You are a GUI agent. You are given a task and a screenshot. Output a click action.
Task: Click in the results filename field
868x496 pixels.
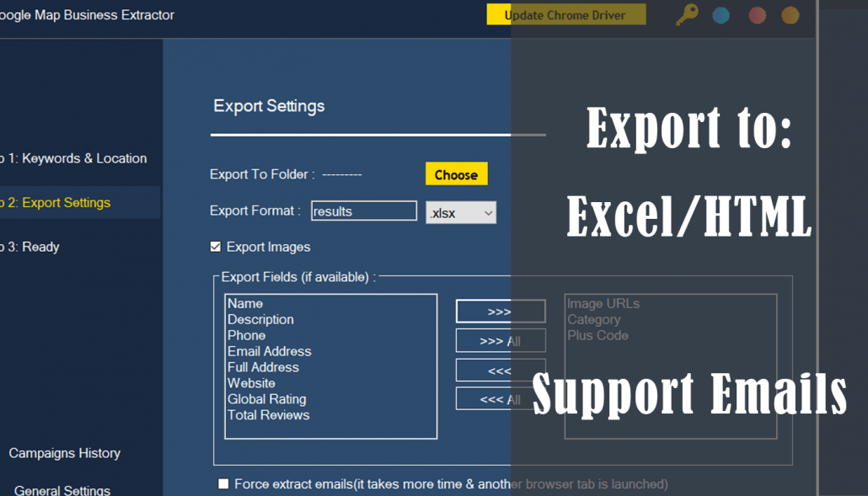click(x=363, y=211)
